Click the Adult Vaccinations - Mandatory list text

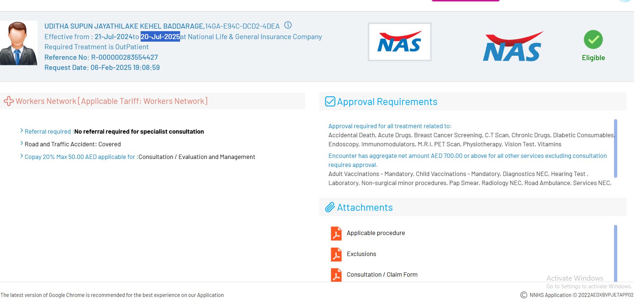(x=470, y=179)
